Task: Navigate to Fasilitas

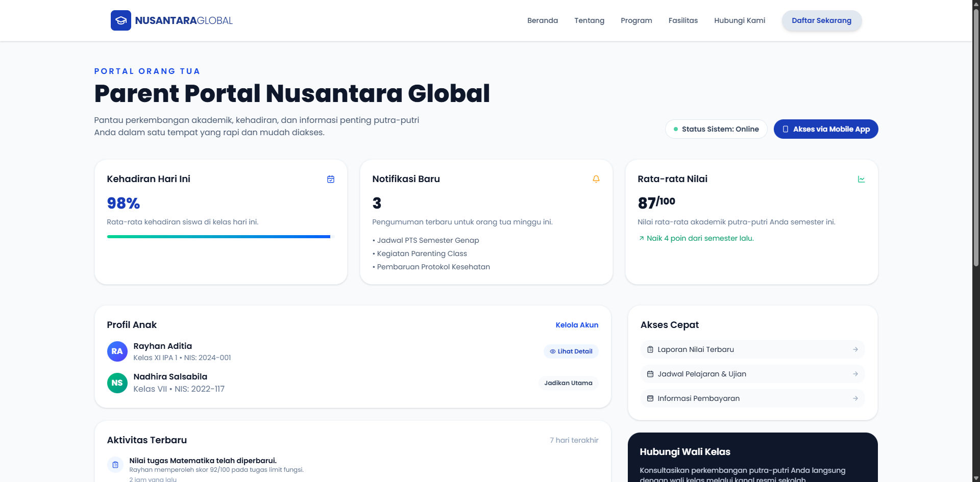Action: click(x=683, y=20)
